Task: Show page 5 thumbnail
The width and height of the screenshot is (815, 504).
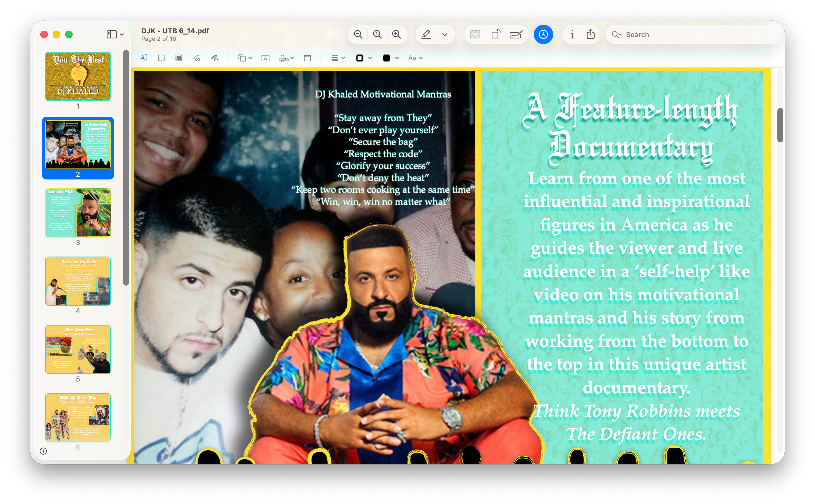Action: coord(78,349)
